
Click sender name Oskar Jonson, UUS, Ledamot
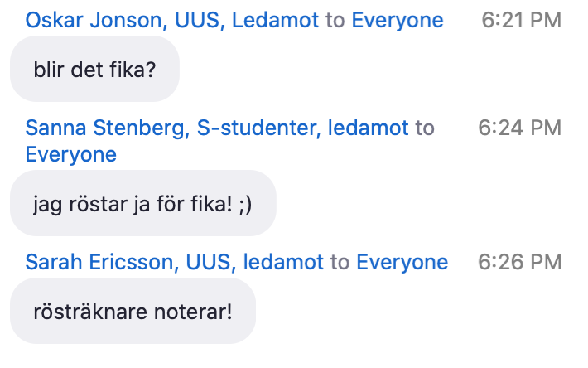pyautogui.click(x=171, y=20)
